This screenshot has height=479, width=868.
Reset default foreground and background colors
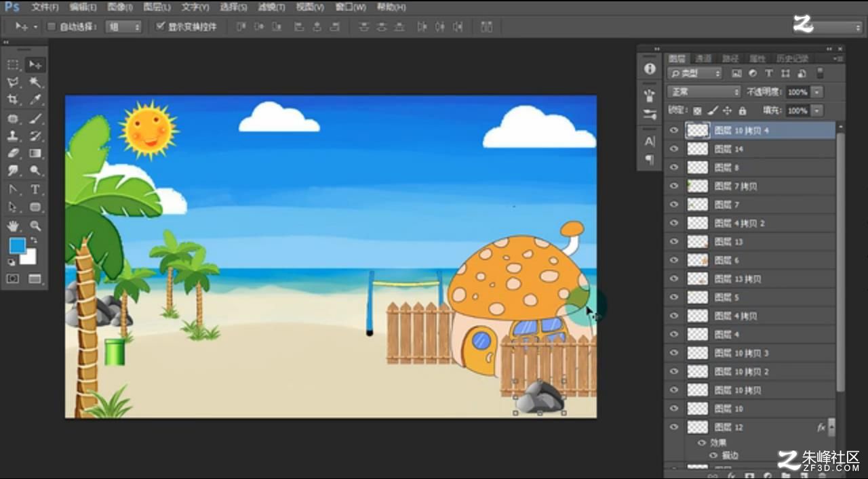point(12,262)
